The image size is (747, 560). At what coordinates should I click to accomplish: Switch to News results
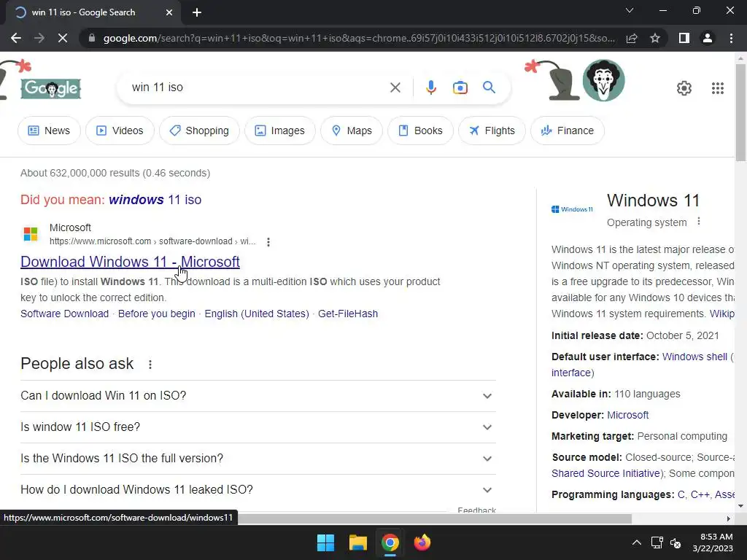[49, 131]
